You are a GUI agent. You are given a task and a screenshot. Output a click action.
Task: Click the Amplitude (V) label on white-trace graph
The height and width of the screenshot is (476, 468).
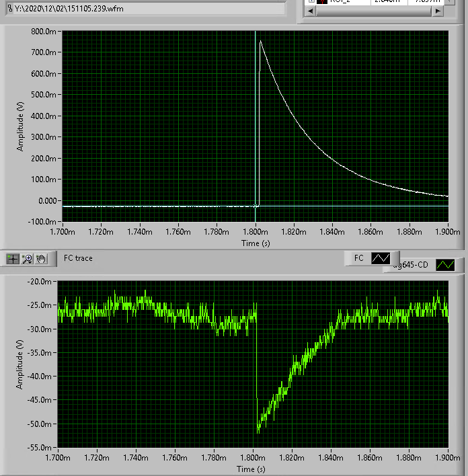click(20, 126)
